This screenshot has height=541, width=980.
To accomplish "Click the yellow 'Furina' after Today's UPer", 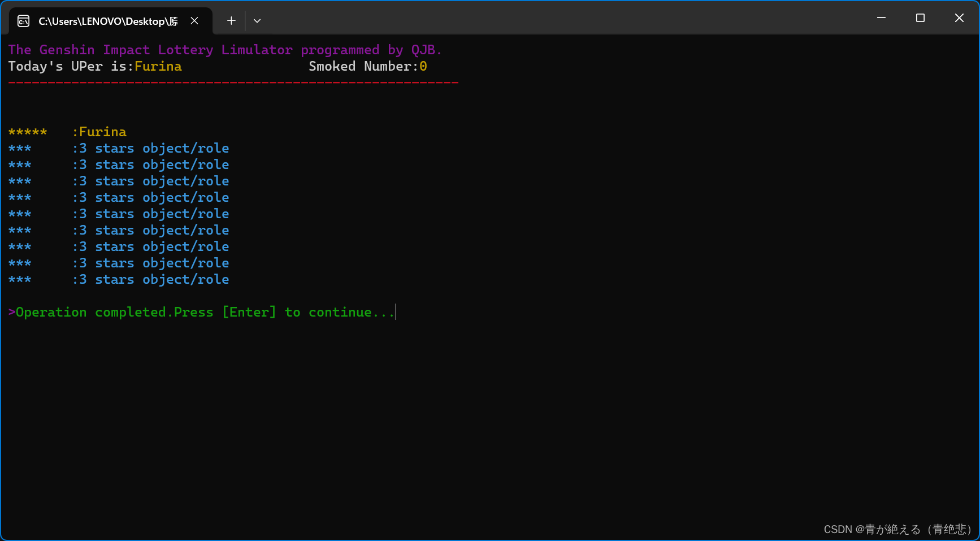I will 158,66.
